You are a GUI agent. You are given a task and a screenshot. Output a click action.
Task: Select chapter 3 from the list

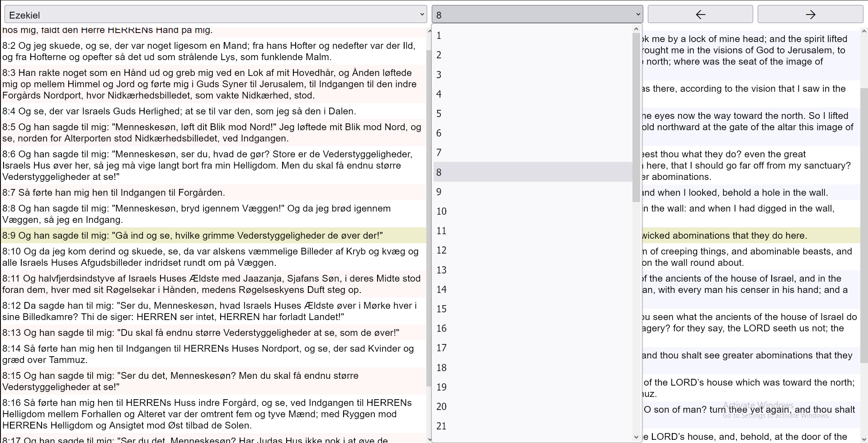pyautogui.click(x=533, y=75)
